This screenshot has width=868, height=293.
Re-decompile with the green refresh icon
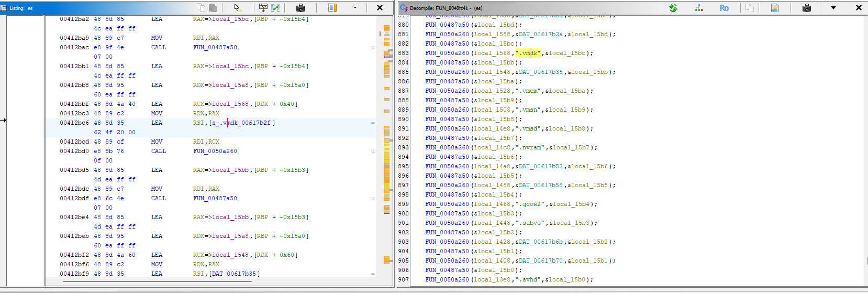pyautogui.click(x=673, y=8)
